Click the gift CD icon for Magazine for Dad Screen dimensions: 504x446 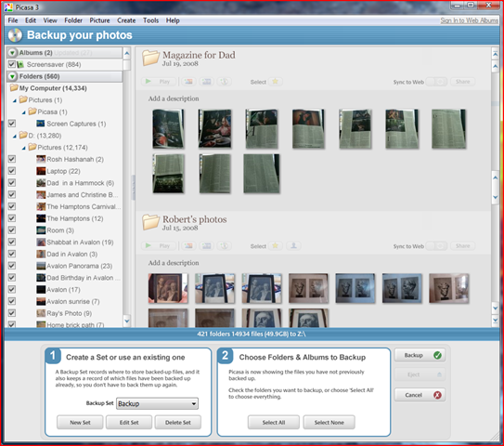224,82
